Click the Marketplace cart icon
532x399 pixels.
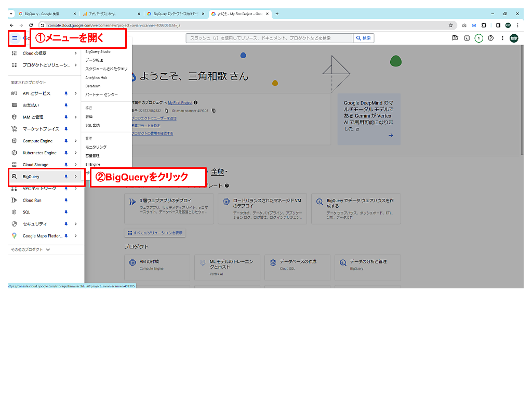point(14,129)
